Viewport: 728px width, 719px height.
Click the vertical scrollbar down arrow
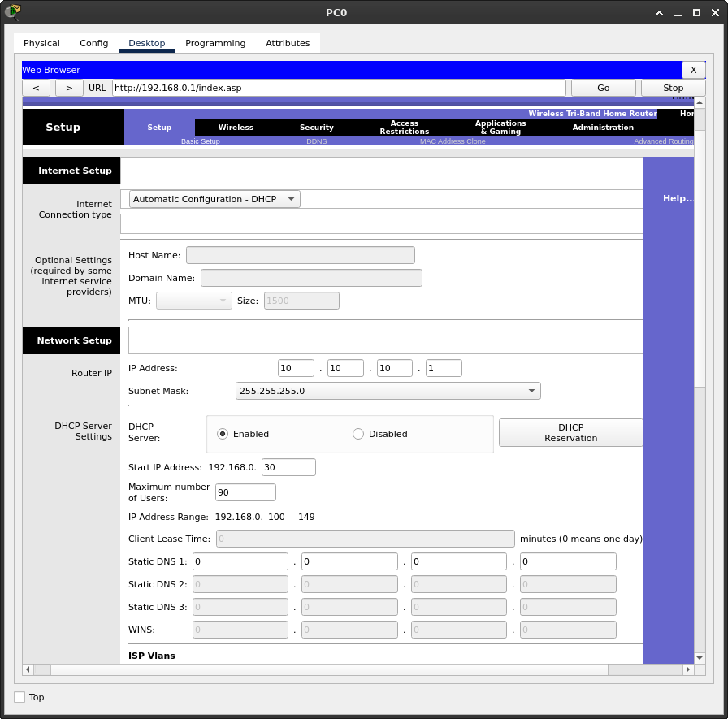[700, 657]
